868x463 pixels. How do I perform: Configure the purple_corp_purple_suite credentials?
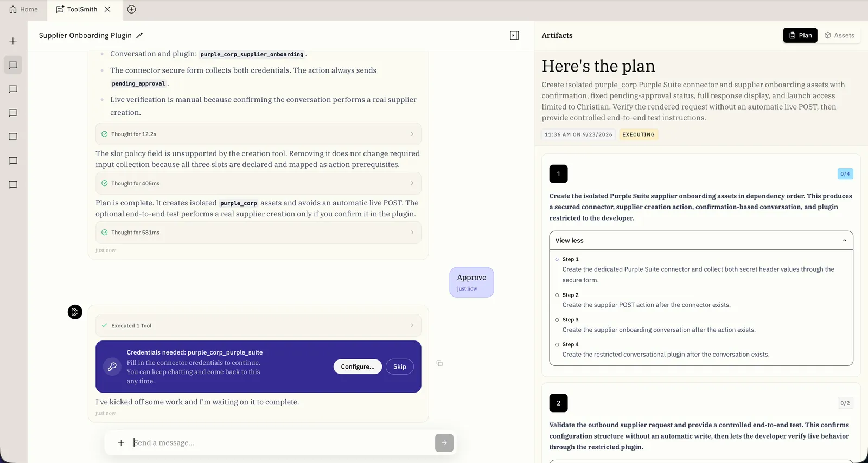[358, 366]
